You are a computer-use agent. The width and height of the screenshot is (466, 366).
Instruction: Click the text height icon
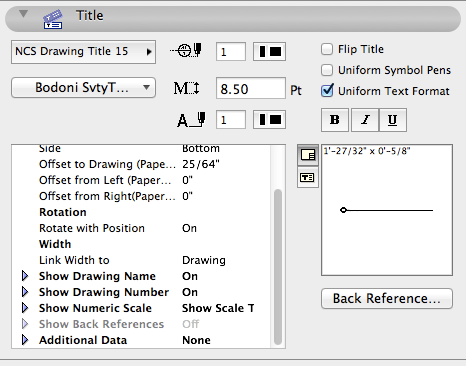186,88
